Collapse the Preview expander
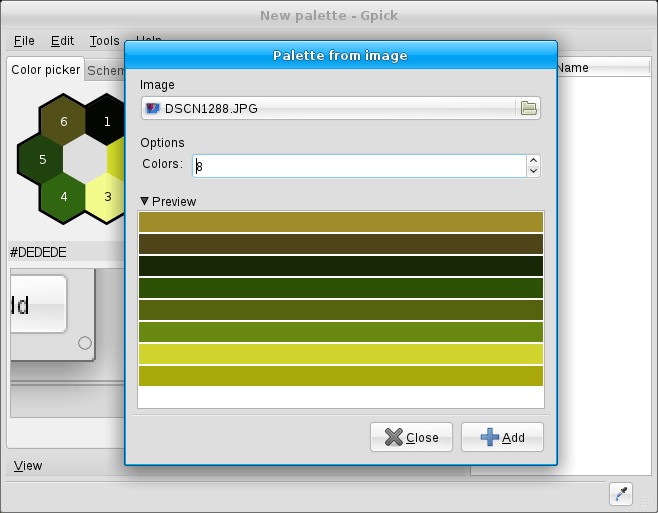 pos(145,201)
